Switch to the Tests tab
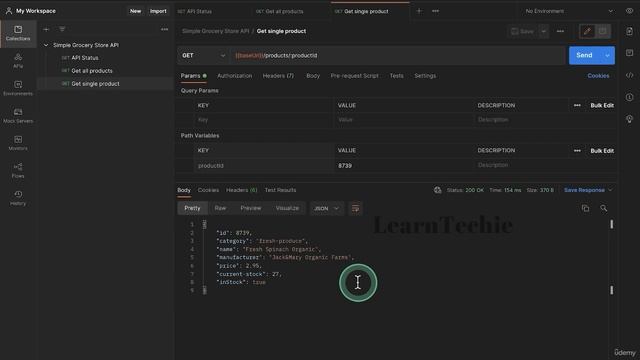 (x=396, y=76)
